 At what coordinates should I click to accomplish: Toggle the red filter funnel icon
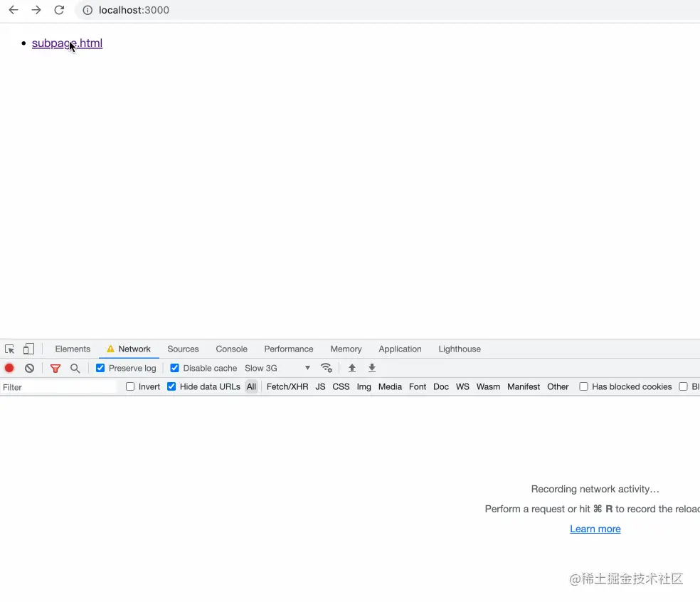(x=55, y=368)
